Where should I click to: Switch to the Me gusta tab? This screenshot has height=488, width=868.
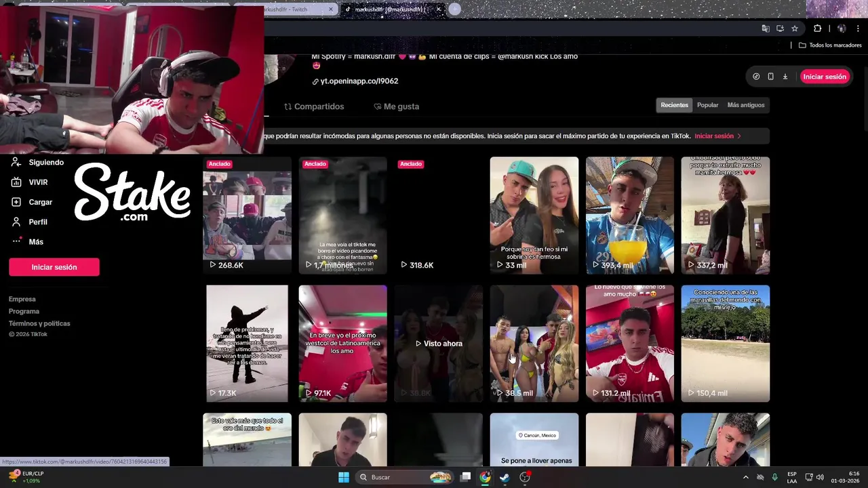tap(397, 106)
